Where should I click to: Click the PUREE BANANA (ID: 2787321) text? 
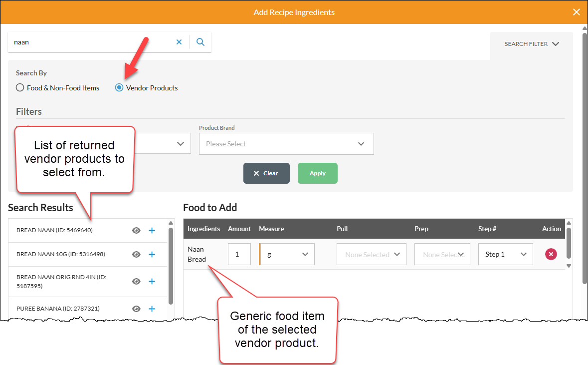(58, 309)
